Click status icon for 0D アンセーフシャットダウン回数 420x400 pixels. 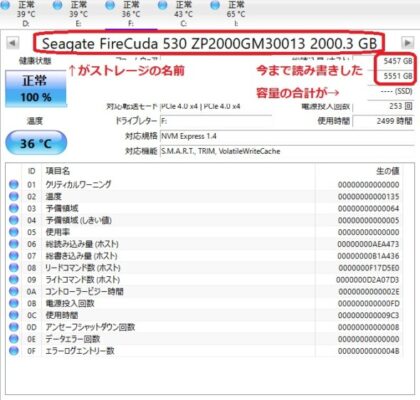[x=14, y=327]
